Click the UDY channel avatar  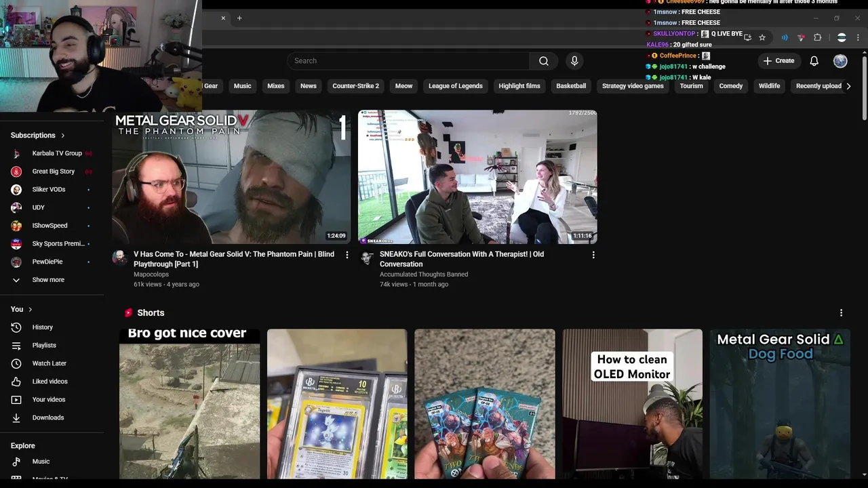coord(16,207)
